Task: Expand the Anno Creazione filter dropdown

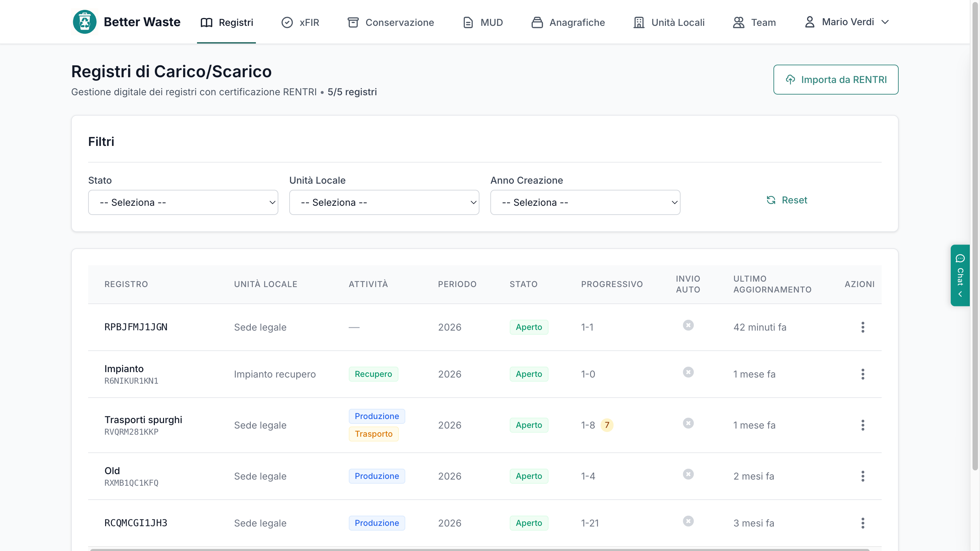Action: tap(585, 202)
